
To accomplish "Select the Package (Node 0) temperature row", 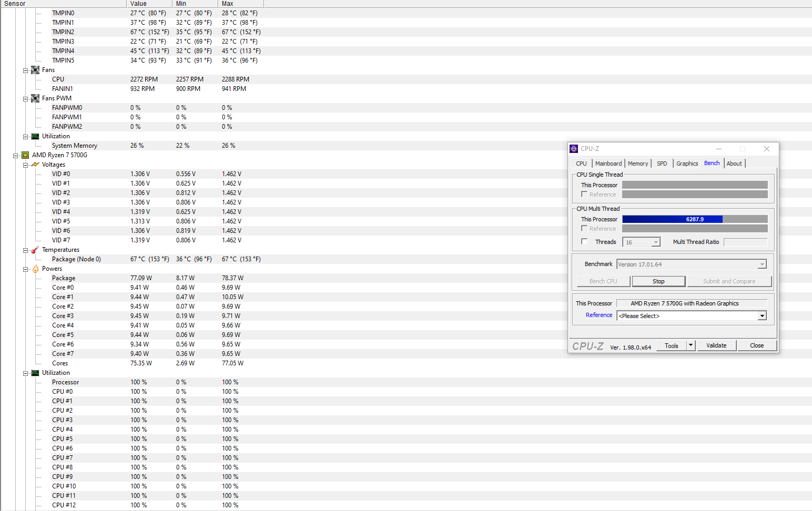I will (406, 259).
